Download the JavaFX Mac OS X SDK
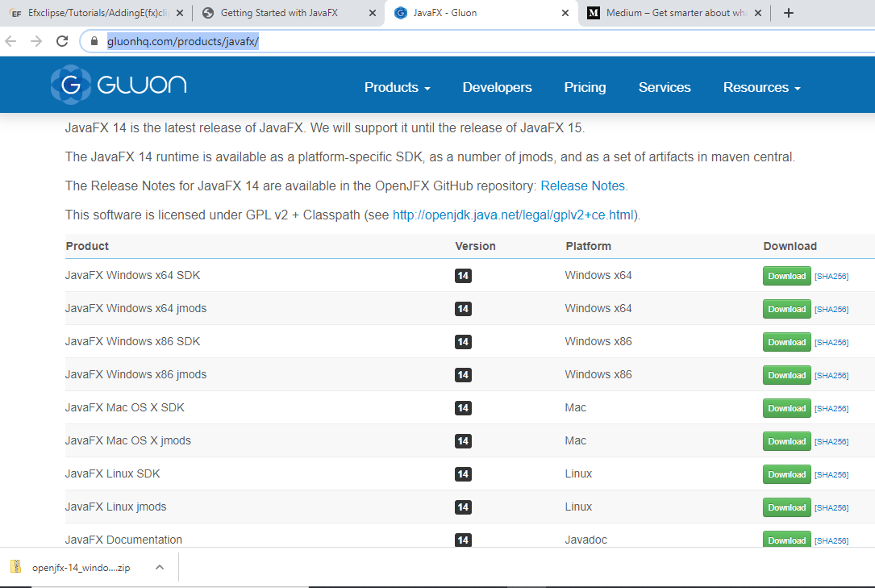 coord(786,408)
